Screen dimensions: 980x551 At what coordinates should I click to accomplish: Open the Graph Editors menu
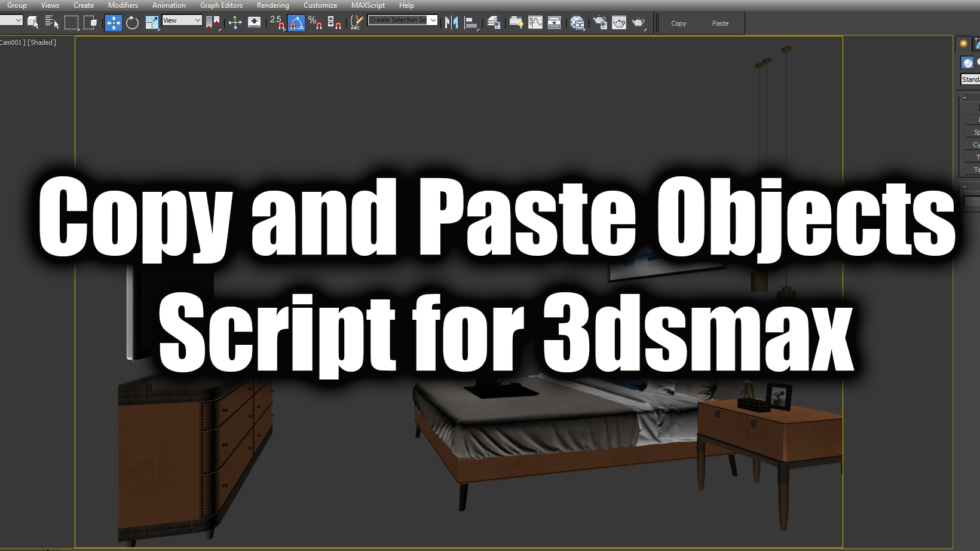221,5
